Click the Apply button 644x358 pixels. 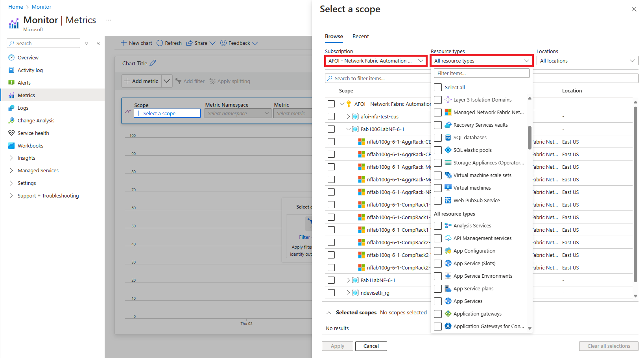pos(338,346)
